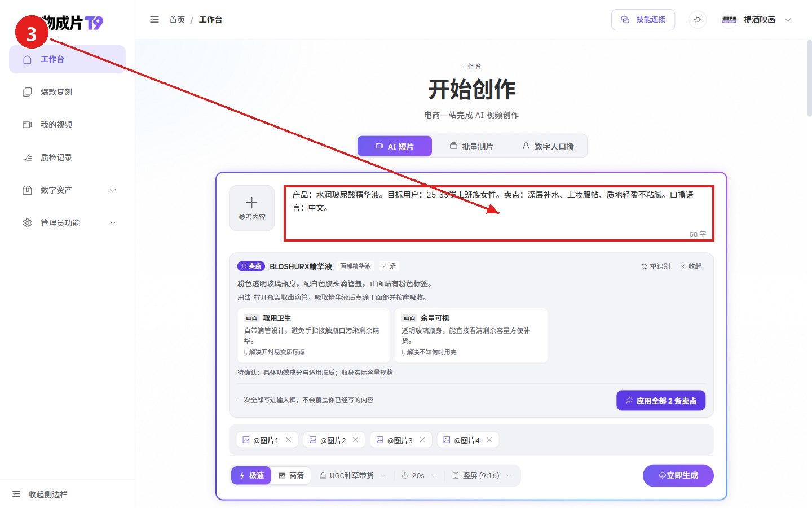Open the 提酒映画 account dropdown

pyautogui.click(x=757, y=20)
